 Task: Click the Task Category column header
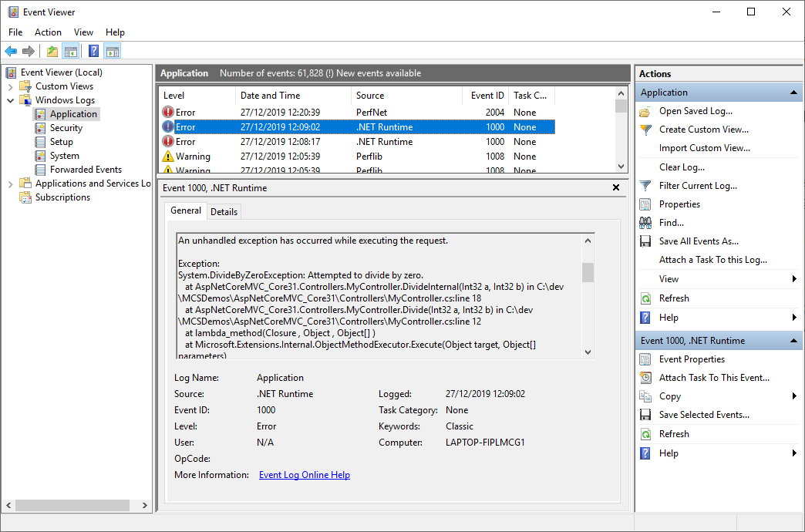click(x=532, y=96)
